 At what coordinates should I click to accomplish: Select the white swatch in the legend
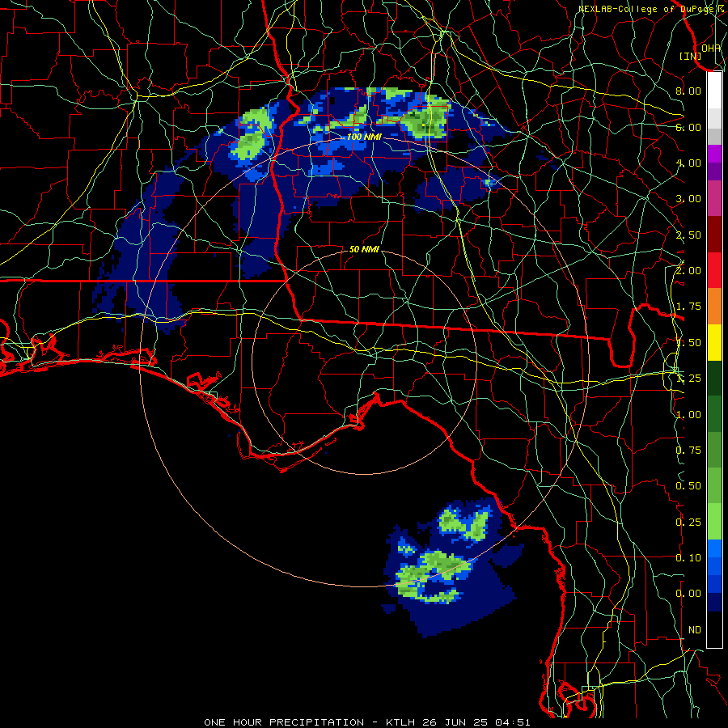tap(714, 91)
